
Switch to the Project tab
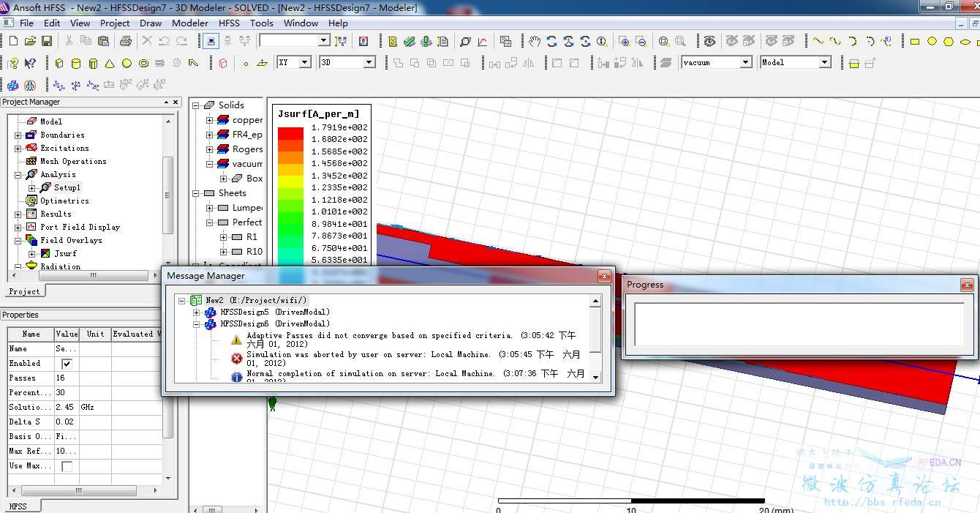24,291
